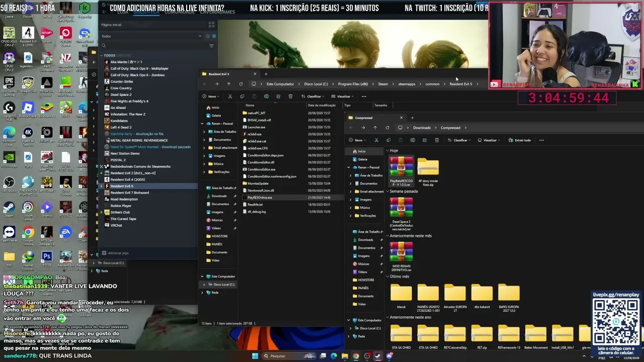Select Dead Space 2 in Steam library
The height and width of the screenshot is (362, 644).
[x=121, y=95]
